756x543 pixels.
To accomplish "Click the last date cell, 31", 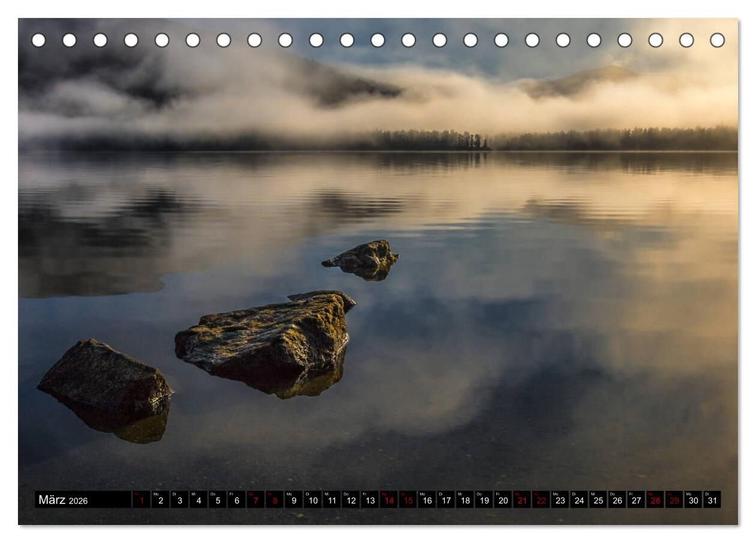I will (x=712, y=500).
